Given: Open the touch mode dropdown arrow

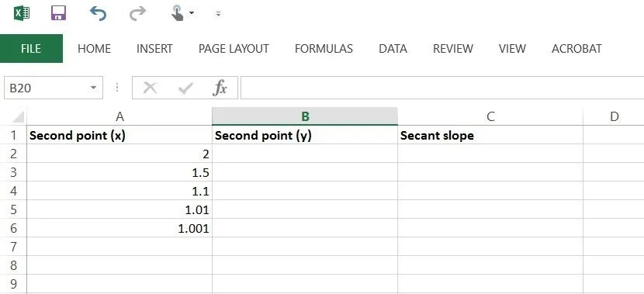Looking at the screenshot, I should point(192,13).
